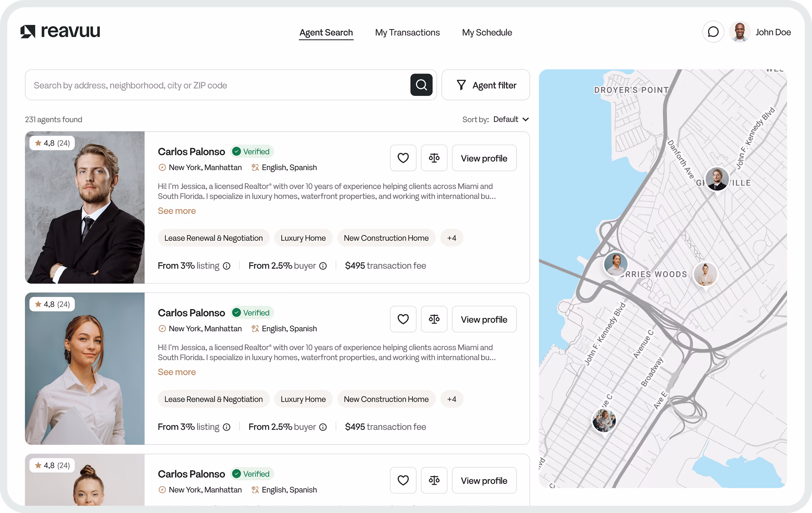
Task: Click listing info icon on second card
Action: pyautogui.click(x=227, y=427)
